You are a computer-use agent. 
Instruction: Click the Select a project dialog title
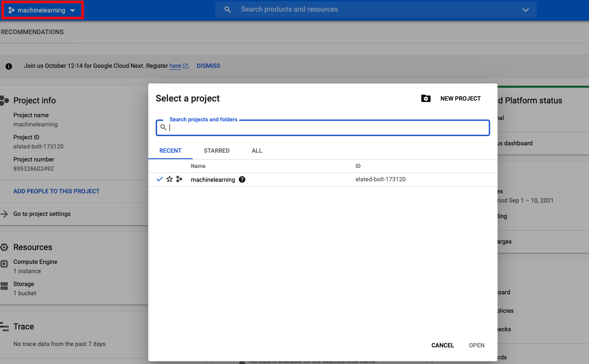pyautogui.click(x=188, y=98)
